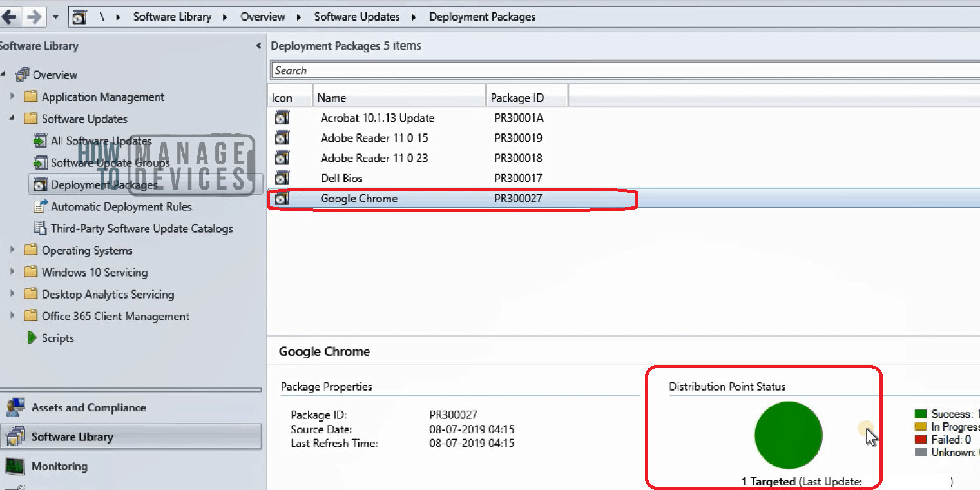Sort list by the Icon column header
Screen dimensions: 980x490
coord(290,98)
